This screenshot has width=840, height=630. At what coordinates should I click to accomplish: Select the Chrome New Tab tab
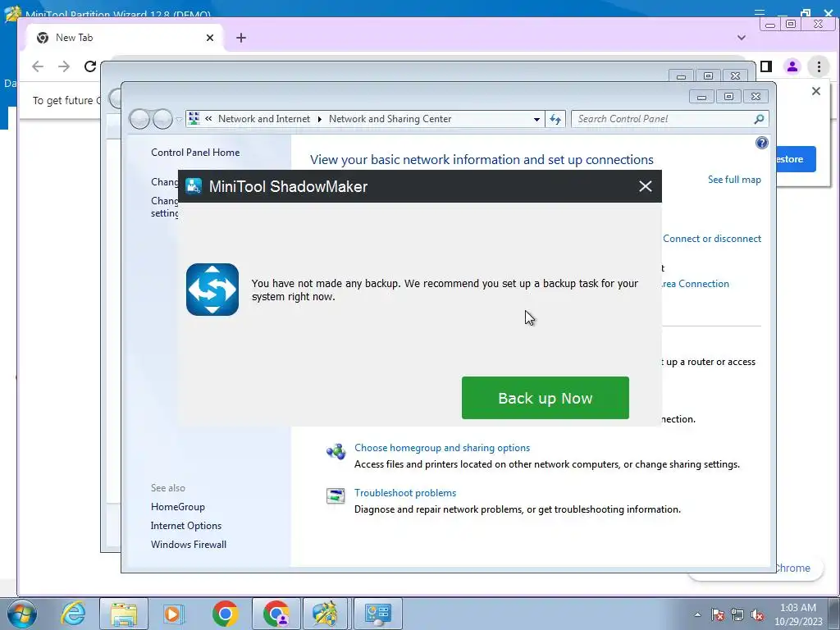123,38
